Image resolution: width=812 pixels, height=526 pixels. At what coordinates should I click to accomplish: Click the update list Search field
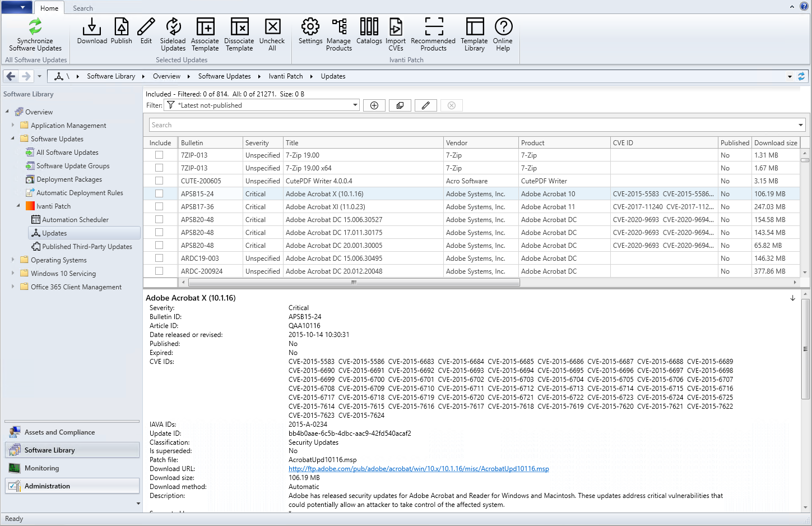coord(471,125)
